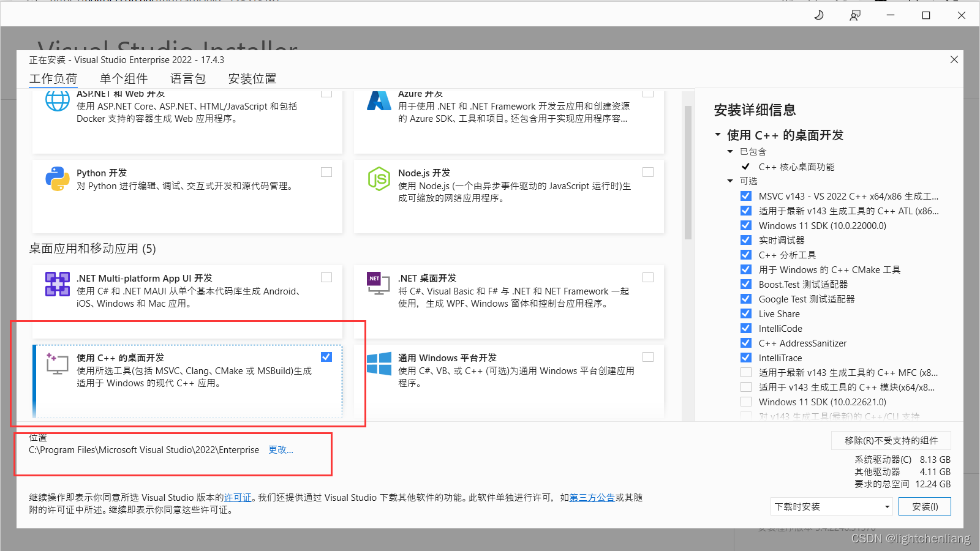Uncheck the Live Share option
The width and height of the screenshot is (980, 551).
(x=746, y=313)
